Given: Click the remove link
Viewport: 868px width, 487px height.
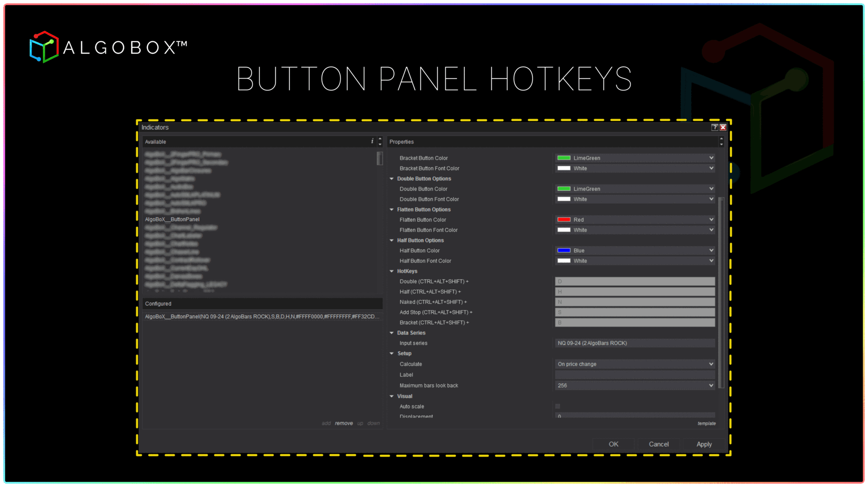Looking at the screenshot, I should pyautogui.click(x=344, y=424).
